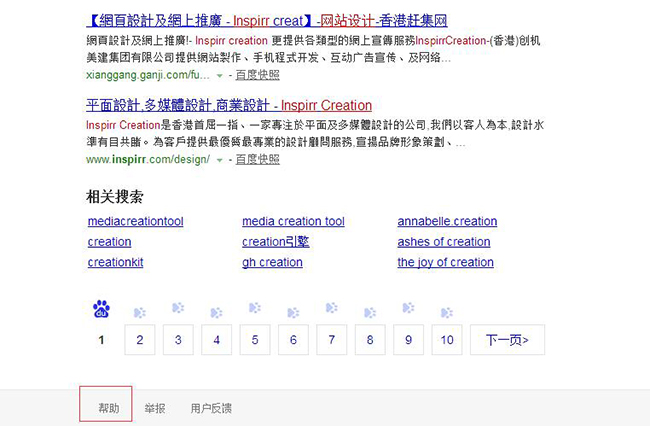Go to results page 3

coord(178,340)
